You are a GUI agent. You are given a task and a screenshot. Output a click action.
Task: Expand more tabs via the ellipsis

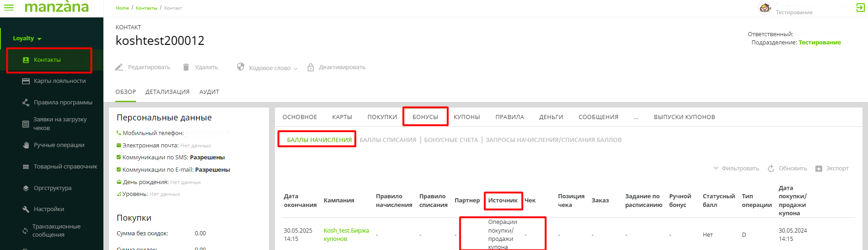[636, 117]
